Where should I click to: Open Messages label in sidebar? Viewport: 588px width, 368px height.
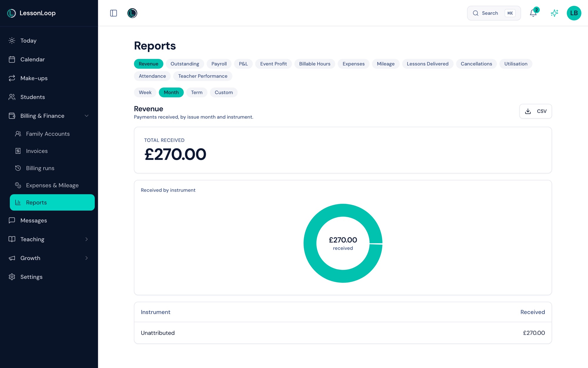coord(34,221)
